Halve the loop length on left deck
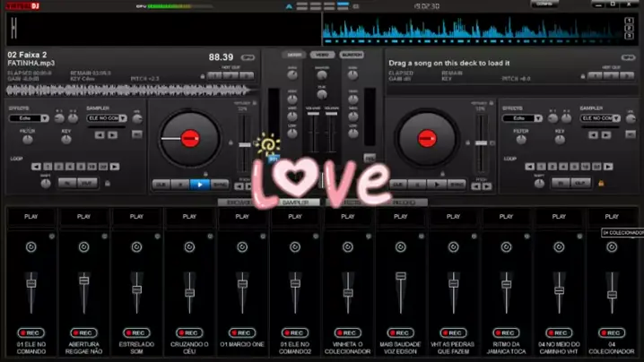 36,167
